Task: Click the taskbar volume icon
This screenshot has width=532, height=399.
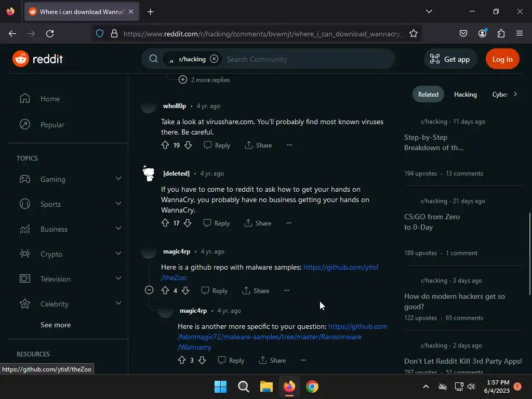Action: [x=471, y=387]
